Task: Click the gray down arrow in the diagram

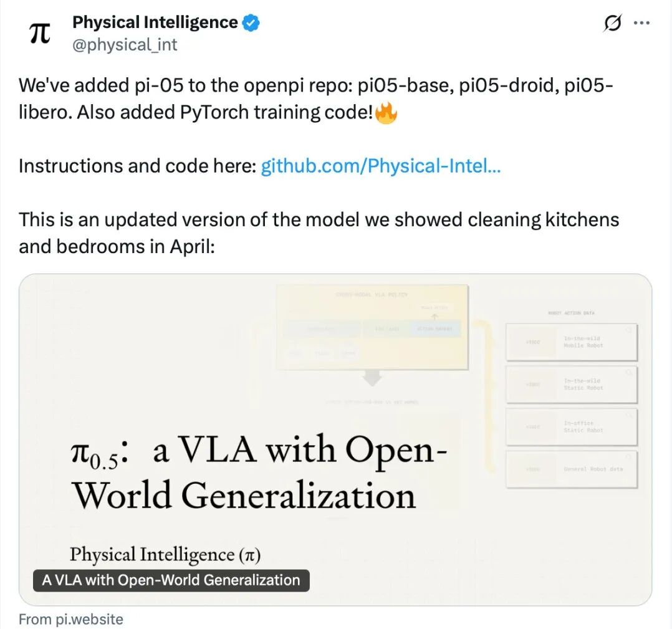Action: 372,378
